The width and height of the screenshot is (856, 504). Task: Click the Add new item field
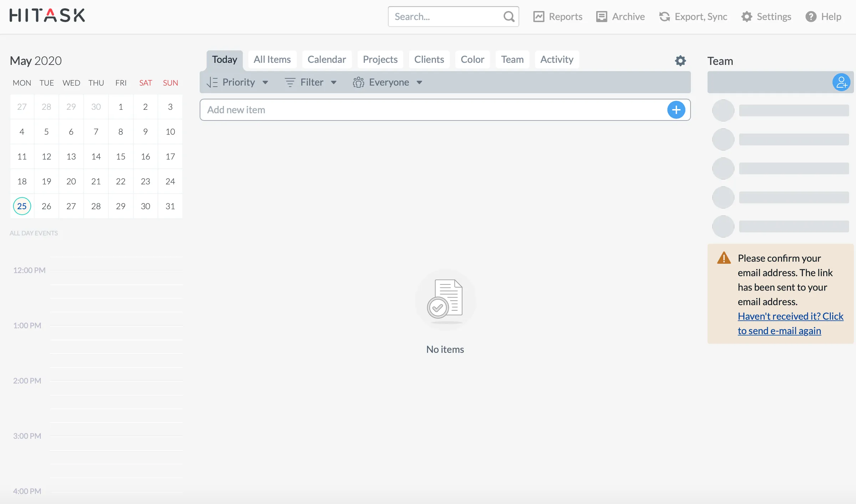392,110
